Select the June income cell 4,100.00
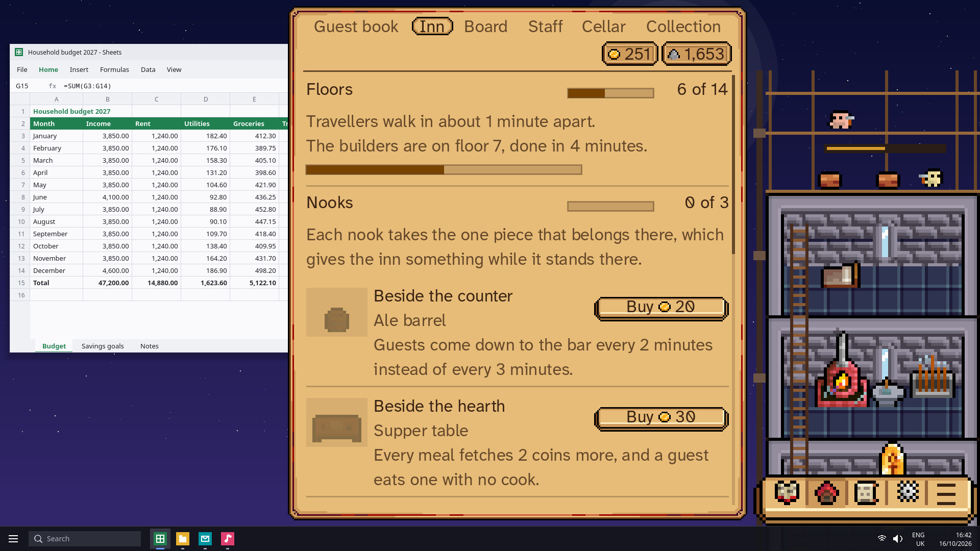980x551 pixels. coord(107,197)
